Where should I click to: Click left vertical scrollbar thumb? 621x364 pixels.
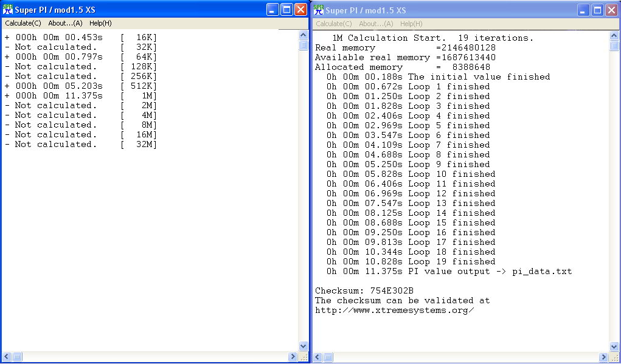(303, 45)
